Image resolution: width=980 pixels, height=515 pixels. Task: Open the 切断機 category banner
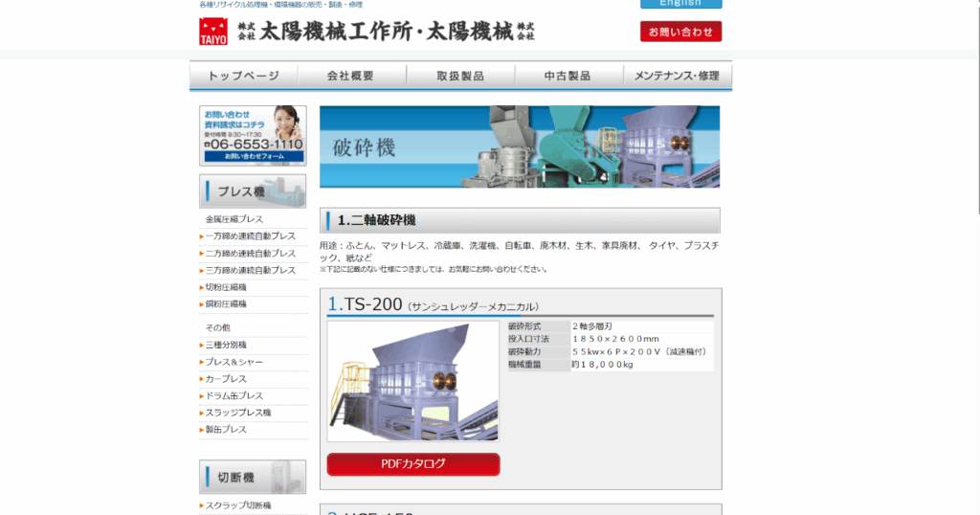pos(253,477)
